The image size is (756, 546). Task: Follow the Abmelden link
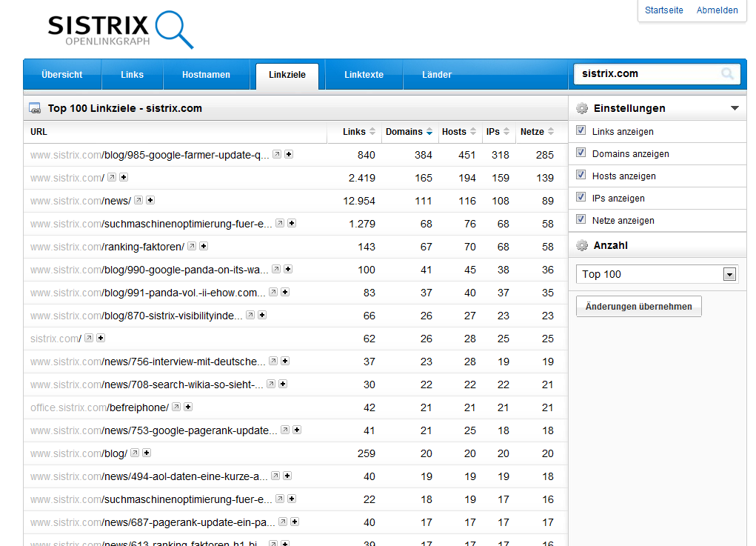(717, 10)
